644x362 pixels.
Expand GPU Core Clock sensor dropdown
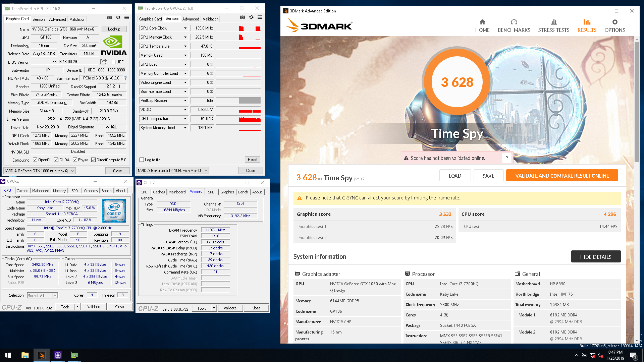[185, 28]
